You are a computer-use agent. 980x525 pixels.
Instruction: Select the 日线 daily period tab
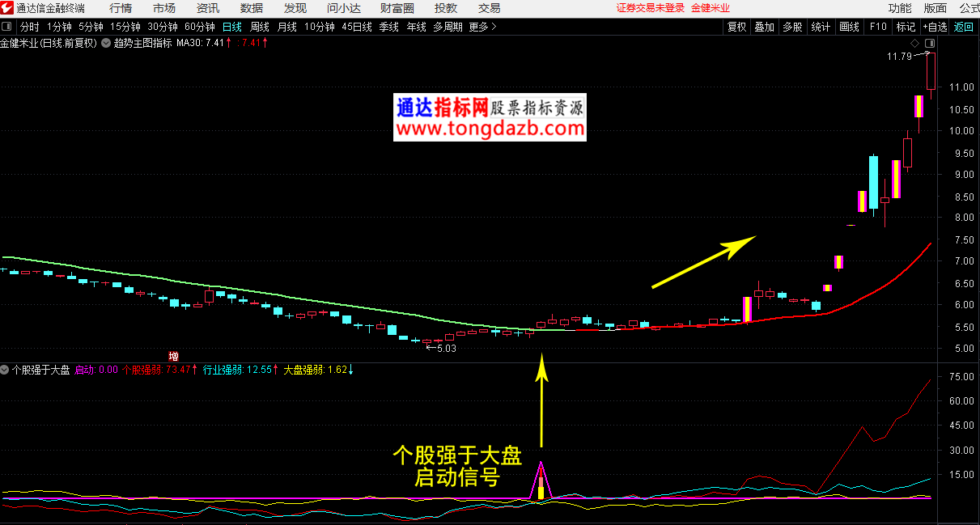[232, 27]
